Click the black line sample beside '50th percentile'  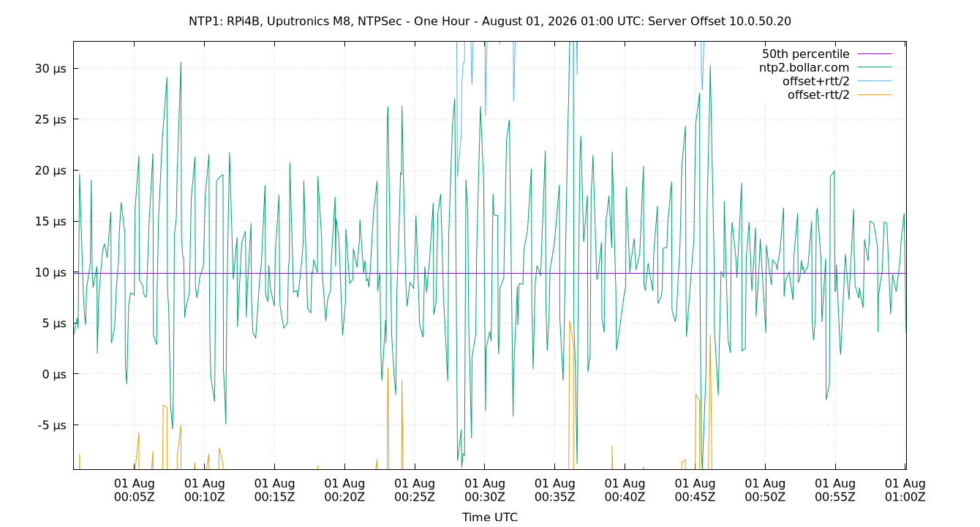pos(874,54)
